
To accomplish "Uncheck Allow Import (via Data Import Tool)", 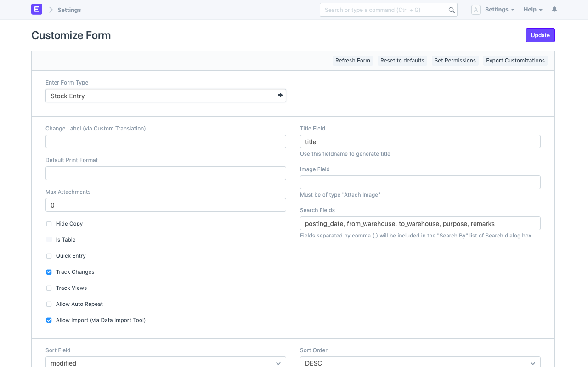I will [49, 320].
